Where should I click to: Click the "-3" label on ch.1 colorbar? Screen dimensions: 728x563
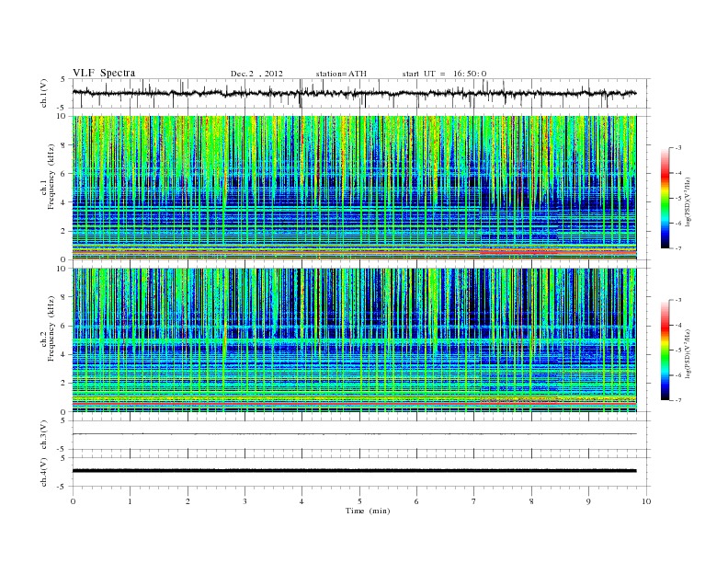677,148
